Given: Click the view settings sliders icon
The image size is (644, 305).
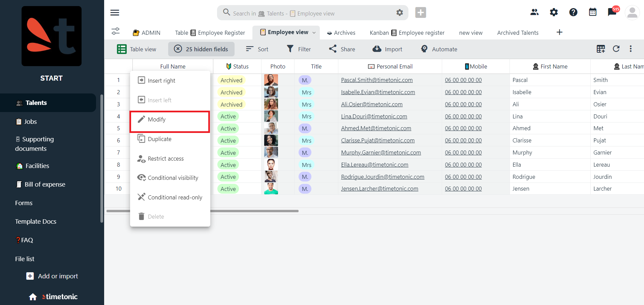Looking at the screenshot, I should (x=115, y=31).
